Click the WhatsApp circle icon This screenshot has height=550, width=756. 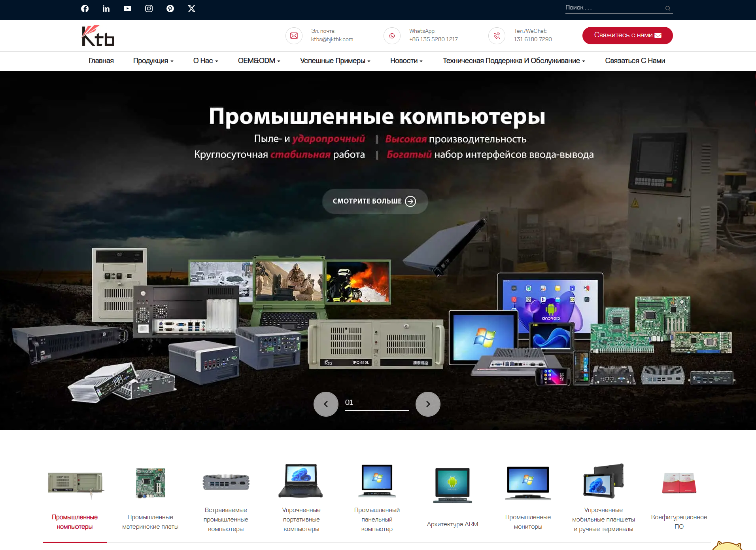(x=392, y=36)
